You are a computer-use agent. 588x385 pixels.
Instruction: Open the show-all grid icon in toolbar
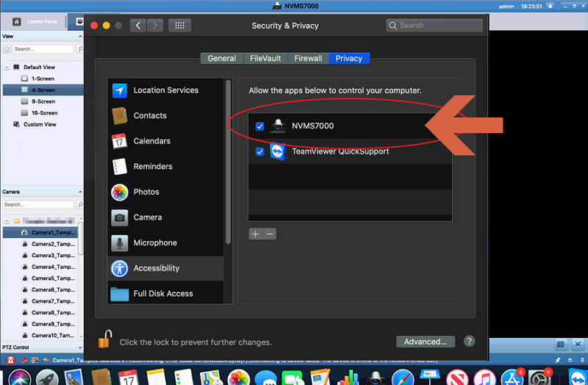(x=179, y=25)
